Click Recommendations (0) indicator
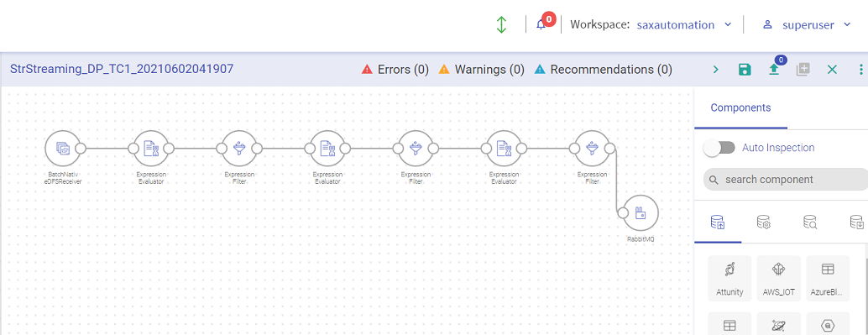This screenshot has height=335, width=868. tap(603, 69)
